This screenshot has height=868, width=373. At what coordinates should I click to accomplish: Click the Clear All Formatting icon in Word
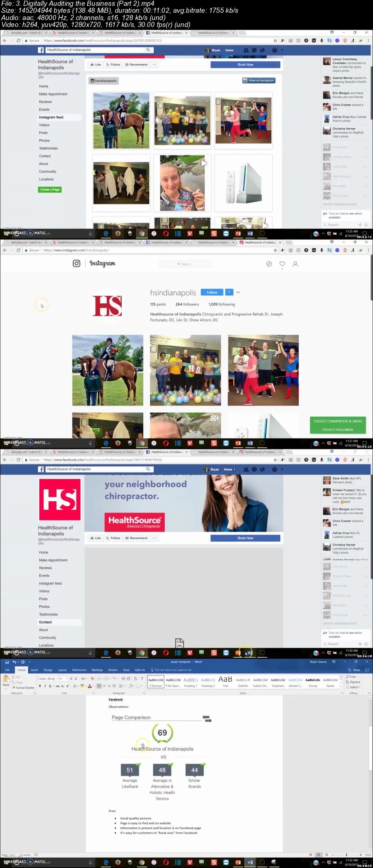92,678
